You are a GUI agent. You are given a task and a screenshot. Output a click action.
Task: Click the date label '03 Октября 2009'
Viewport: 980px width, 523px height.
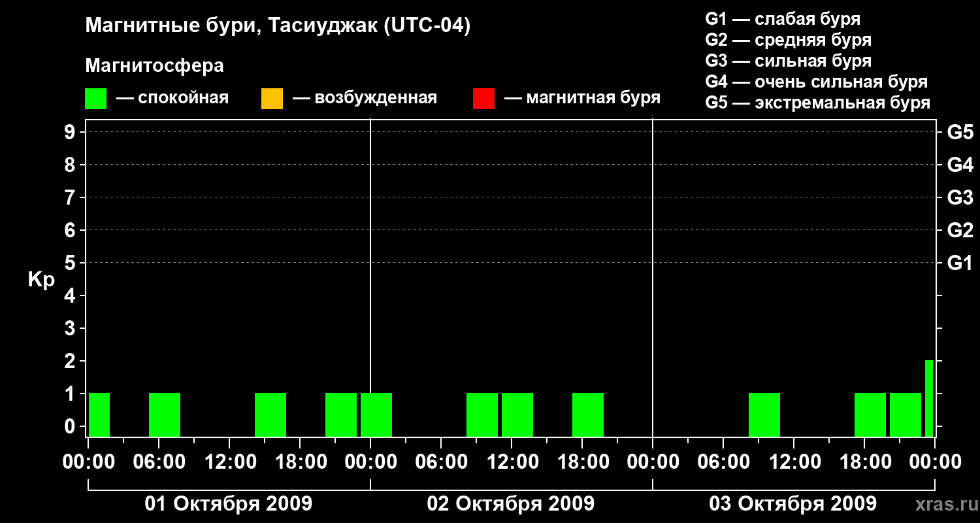click(x=793, y=504)
